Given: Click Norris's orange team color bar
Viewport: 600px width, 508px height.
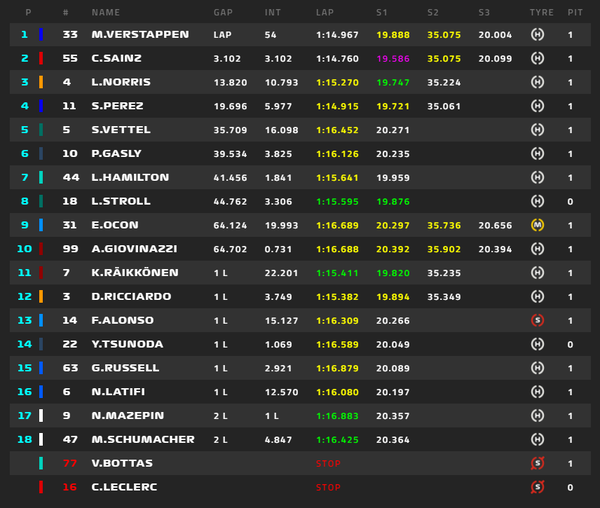Looking at the screenshot, I should [x=41, y=82].
